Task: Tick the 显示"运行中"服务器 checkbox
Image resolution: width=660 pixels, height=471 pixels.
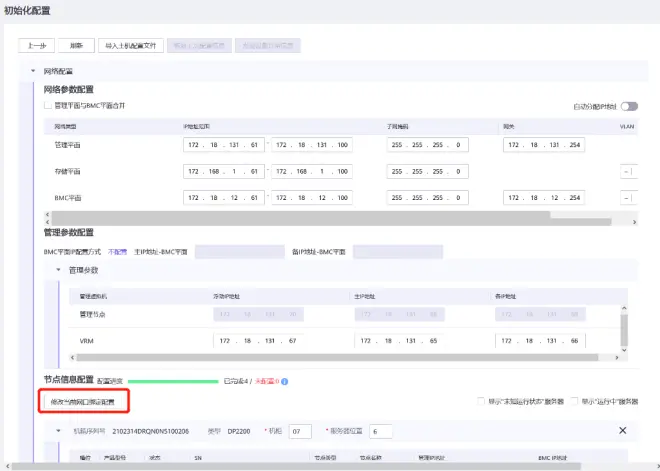Action: [574, 401]
